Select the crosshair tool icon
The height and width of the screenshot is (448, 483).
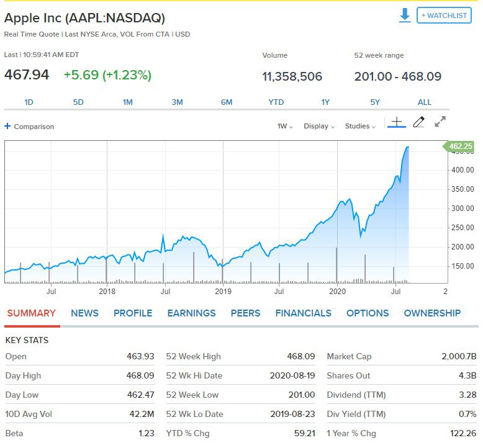397,122
